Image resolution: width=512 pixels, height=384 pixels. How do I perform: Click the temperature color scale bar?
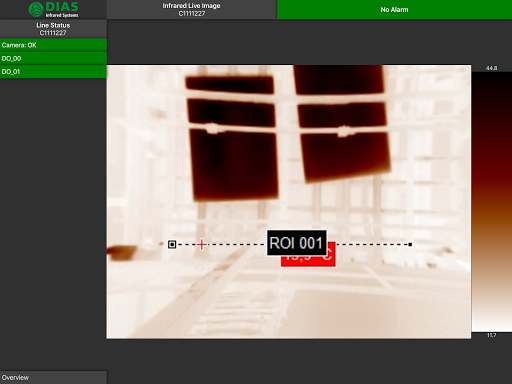492,202
